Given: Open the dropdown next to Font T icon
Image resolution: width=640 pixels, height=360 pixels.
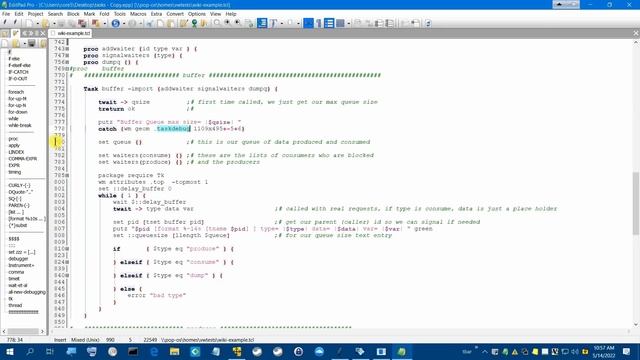Looking at the screenshot, I should coord(282,23).
